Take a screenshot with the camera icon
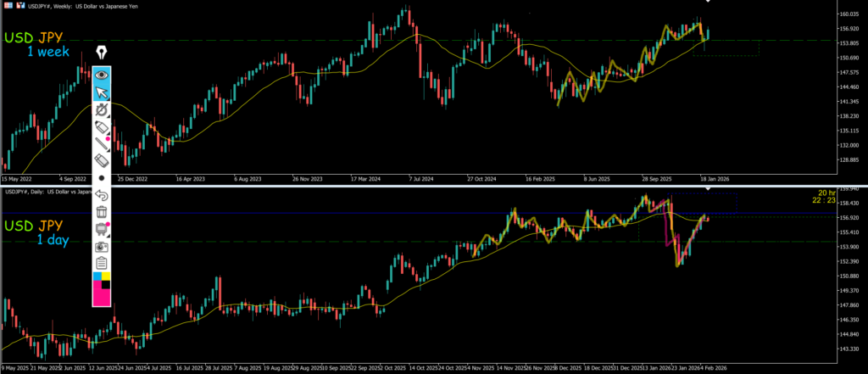This screenshot has width=868, height=374. click(102, 245)
